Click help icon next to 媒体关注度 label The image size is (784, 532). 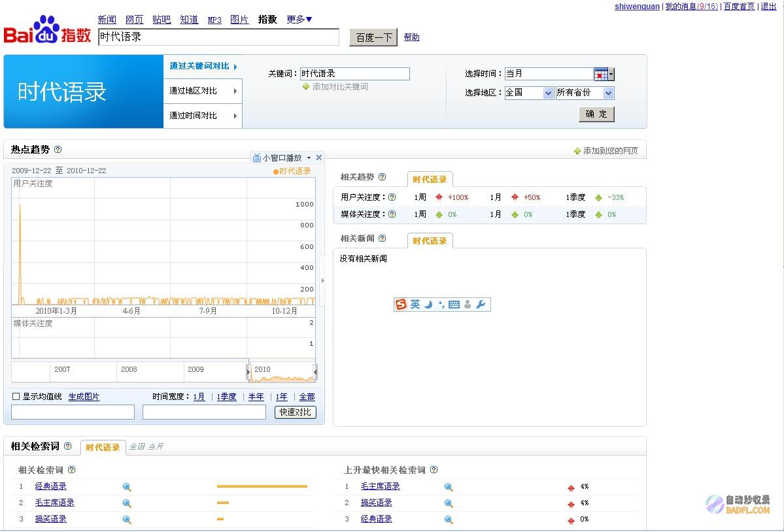coord(392,214)
